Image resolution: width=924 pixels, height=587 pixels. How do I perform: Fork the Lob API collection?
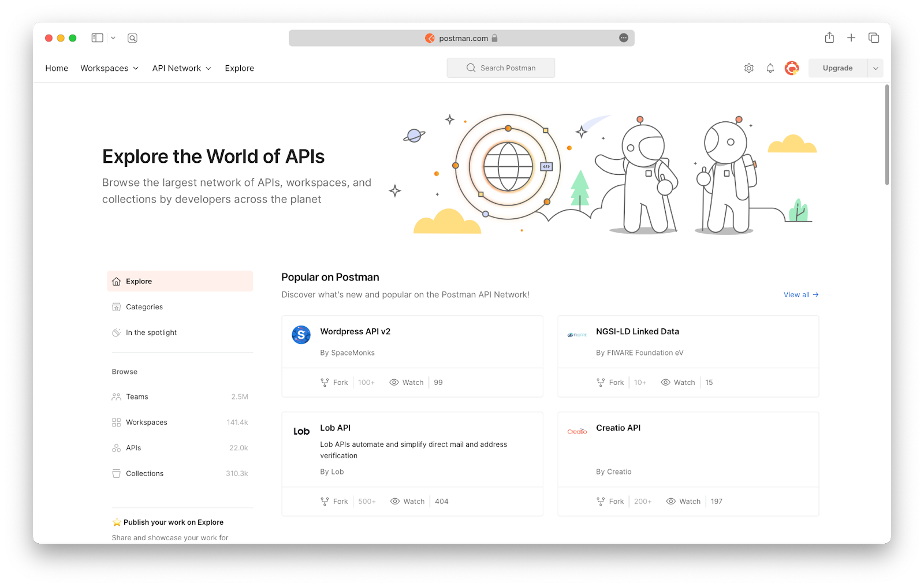335,501
